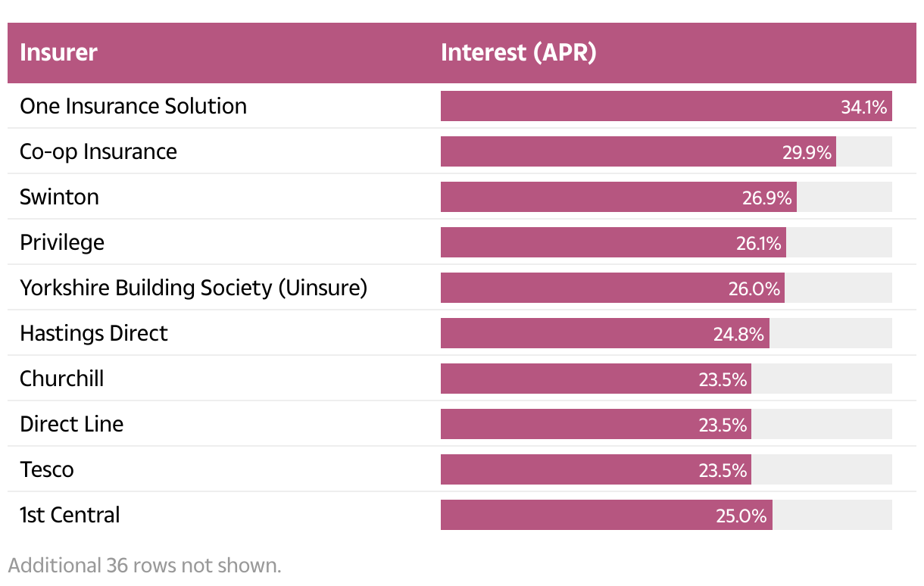Screen dimensions: 924x586
Task: Select the Tesco insurer name
Action: (47, 469)
